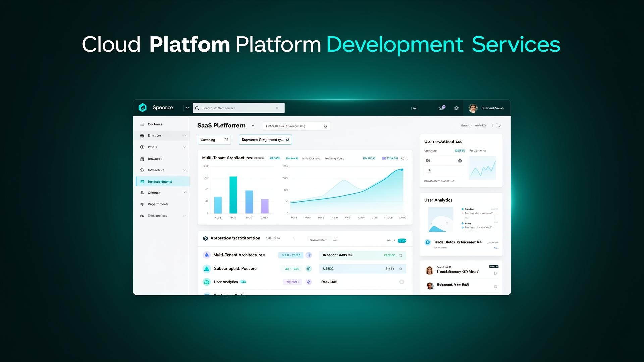Click purple pin icon in User Analytics row

(x=309, y=282)
